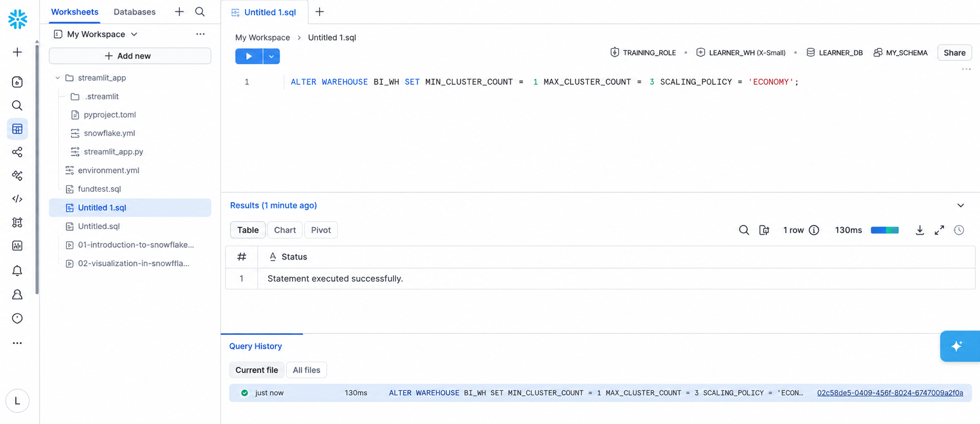Open the notifications bell icon
980x424 pixels.
click(x=17, y=270)
